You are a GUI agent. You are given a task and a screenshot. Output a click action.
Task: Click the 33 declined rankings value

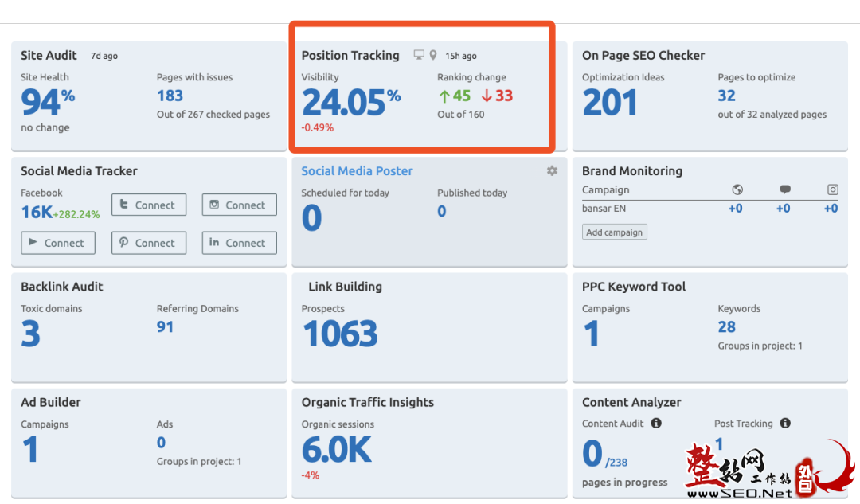click(x=497, y=96)
